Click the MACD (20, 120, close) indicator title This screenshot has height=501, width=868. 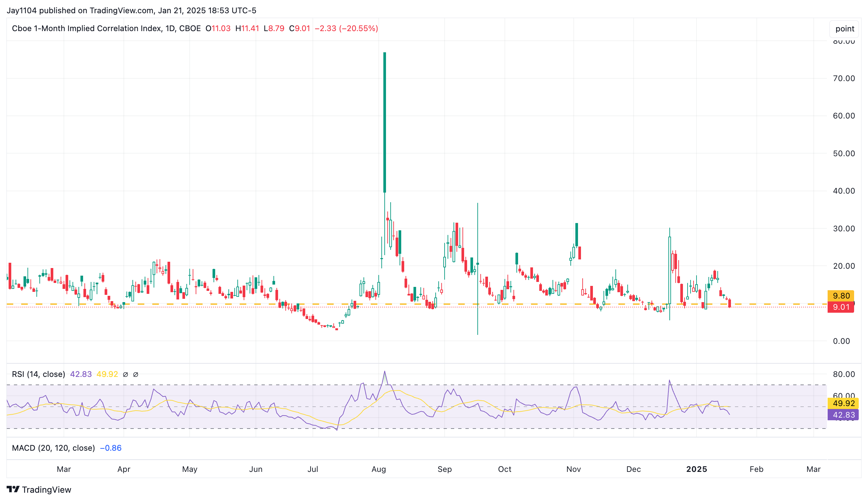click(53, 448)
